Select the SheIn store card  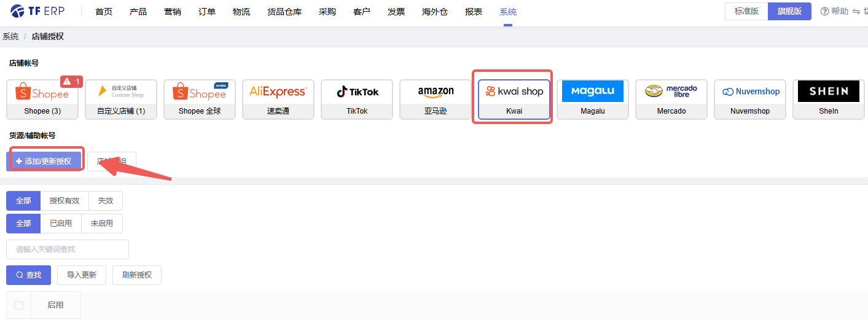click(x=829, y=100)
